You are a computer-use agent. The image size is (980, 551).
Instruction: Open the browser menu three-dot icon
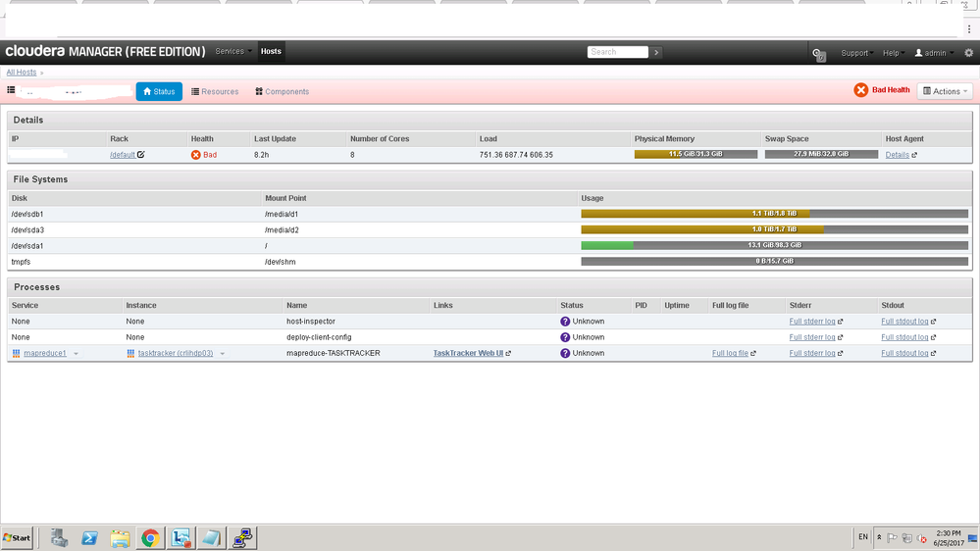click(969, 28)
